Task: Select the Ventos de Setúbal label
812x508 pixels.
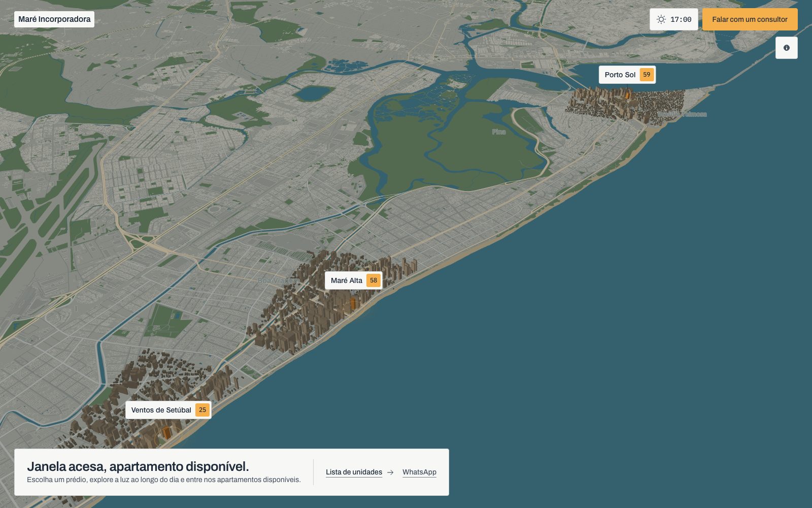Action: [x=168, y=410]
